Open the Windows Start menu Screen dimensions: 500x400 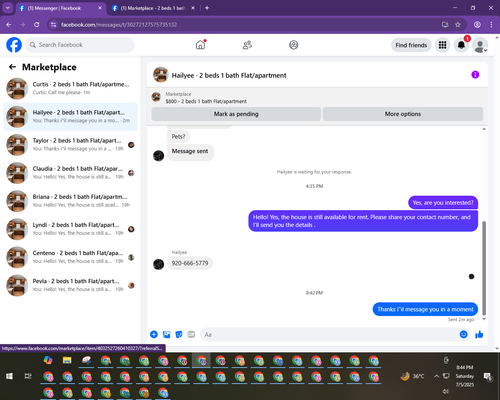click(x=9, y=376)
